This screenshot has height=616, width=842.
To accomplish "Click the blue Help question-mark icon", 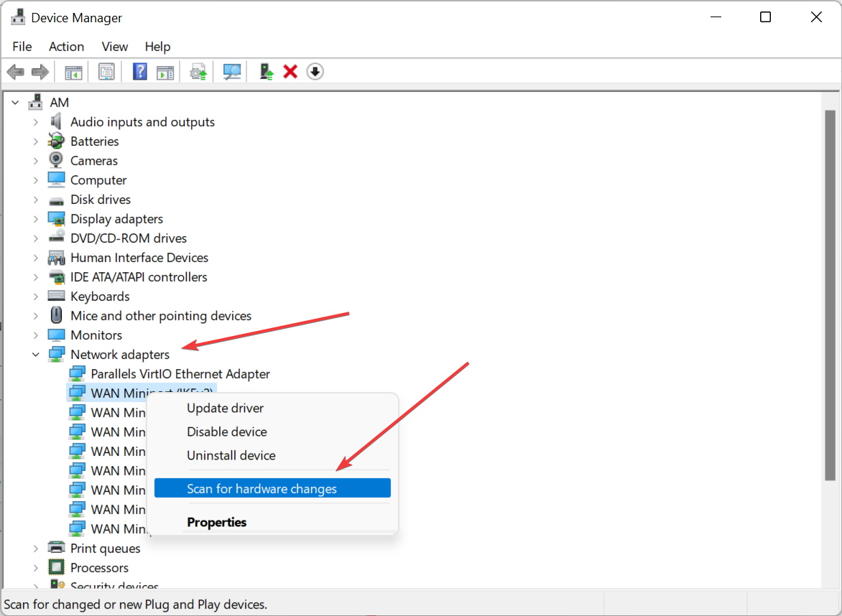I will coord(139,71).
